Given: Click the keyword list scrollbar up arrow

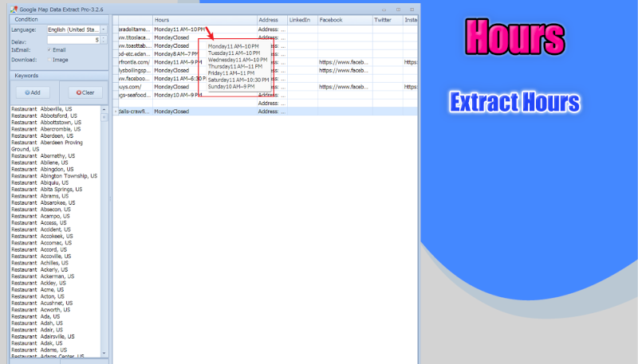Looking at the screenshot, I should (104, 109).
